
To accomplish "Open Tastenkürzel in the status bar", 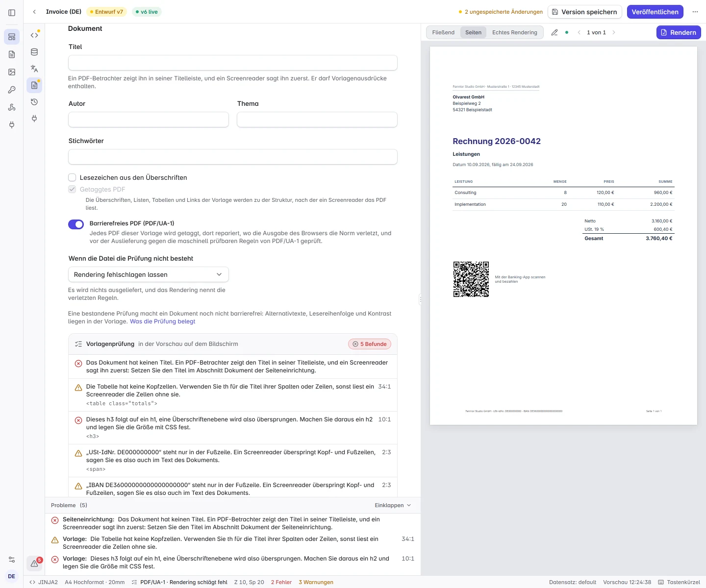I will click(679, 582).
